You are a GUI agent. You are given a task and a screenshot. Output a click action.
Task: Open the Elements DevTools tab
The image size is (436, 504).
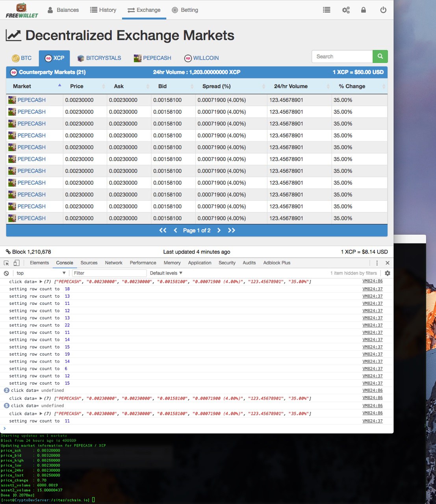click(x=39, y=263)
